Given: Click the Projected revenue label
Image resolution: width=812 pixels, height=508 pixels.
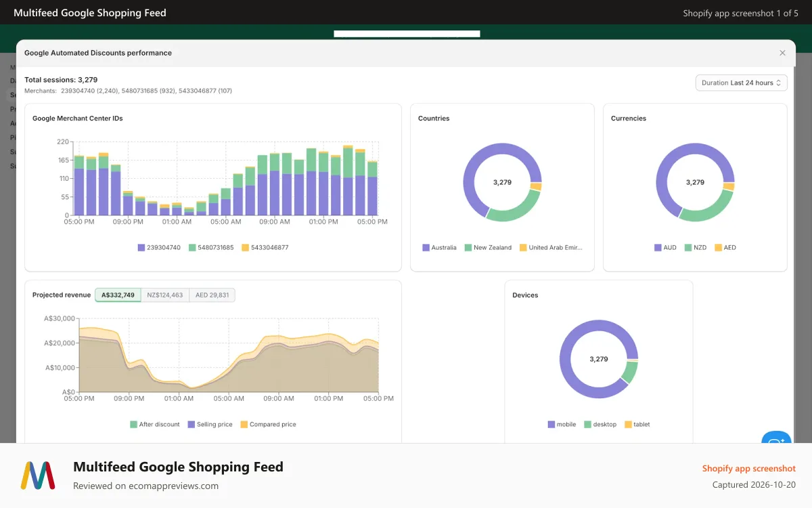Looking at the screenshot, I should [x=62, y=295].
